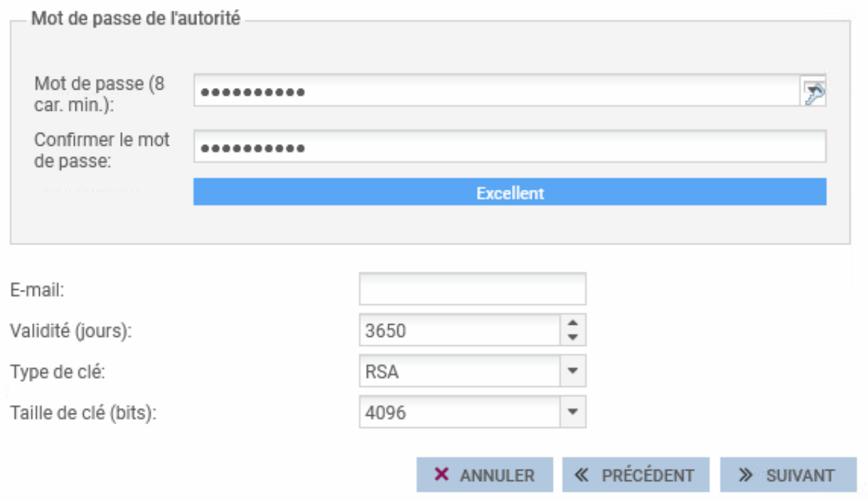Click the key icon in the password field
The height and width of the screenshot is (501, 868).
[813, 92]
